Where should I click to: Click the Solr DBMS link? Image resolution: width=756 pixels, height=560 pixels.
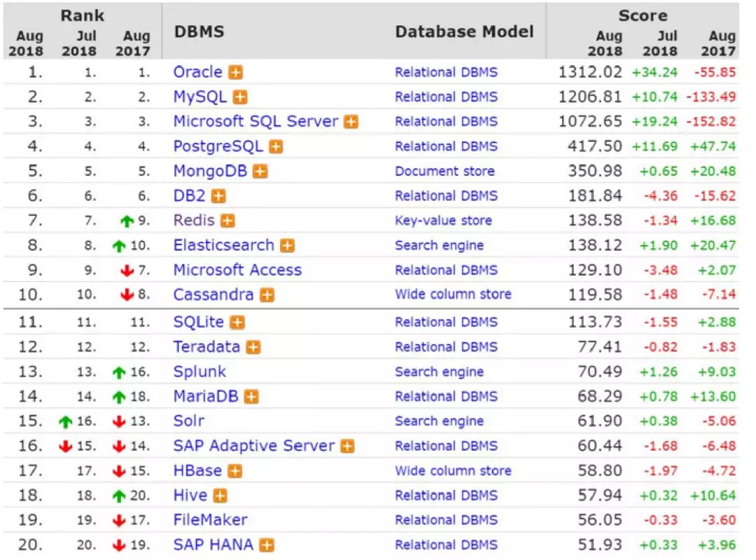189,421
